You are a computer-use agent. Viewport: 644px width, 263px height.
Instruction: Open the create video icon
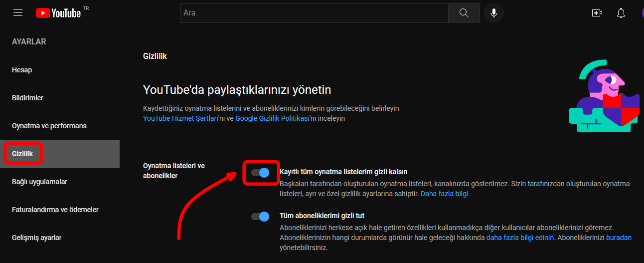597,13
